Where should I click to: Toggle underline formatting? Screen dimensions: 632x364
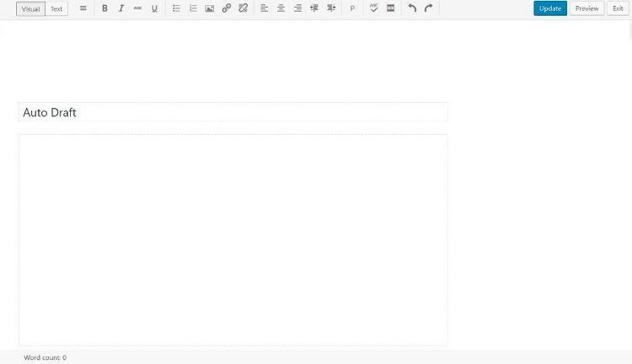pos(154,8)
